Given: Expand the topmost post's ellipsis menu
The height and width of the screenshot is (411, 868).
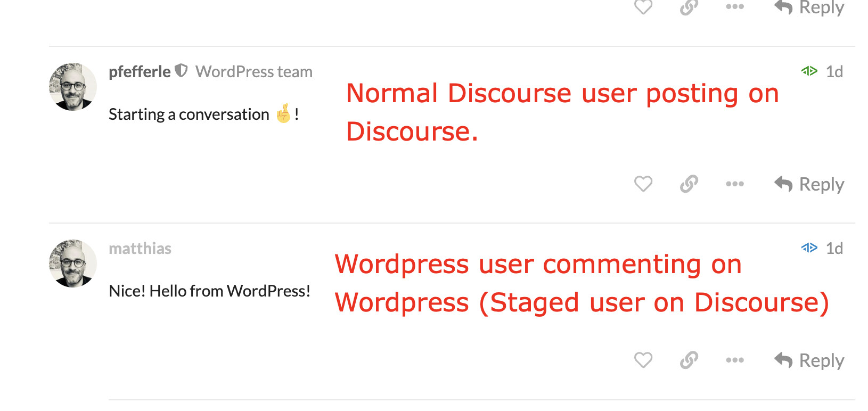Looking at the screenshot, I should 735,7.
